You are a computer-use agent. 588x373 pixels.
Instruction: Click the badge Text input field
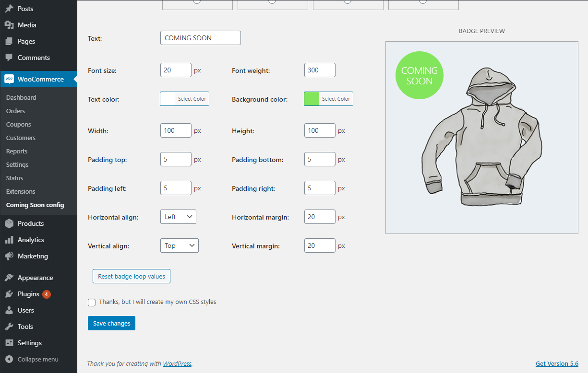(x=201, y=38)
